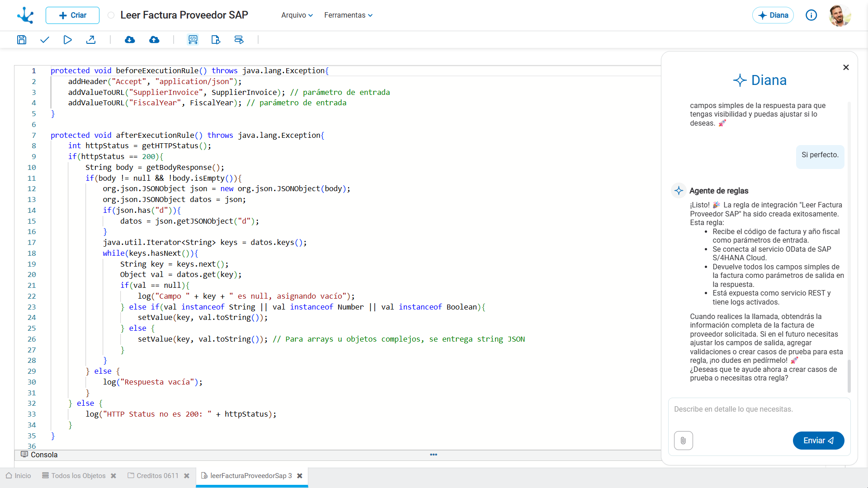This screenshot has height=488, width=868.
Task: Click the list with play icon
Action: click(x=239, y=40)
